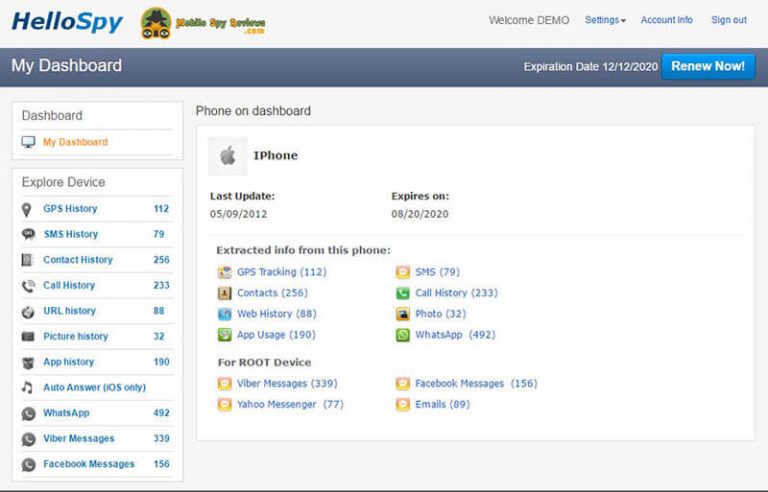Click the sidebar Facebook Messages icon
Image resolution: width=768 pixels, height=492 pixels.
[x=28, y=465]
